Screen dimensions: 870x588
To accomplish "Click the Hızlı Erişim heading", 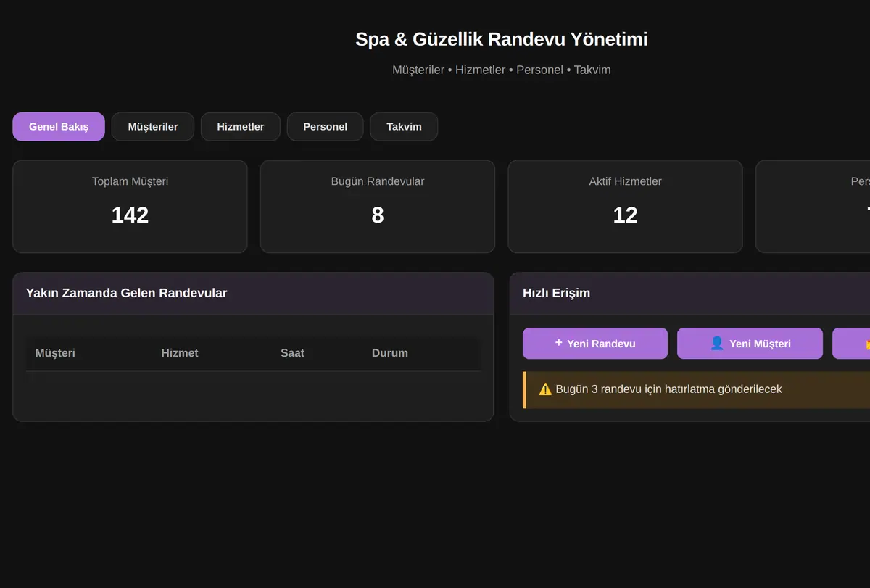I will point(556,293).
